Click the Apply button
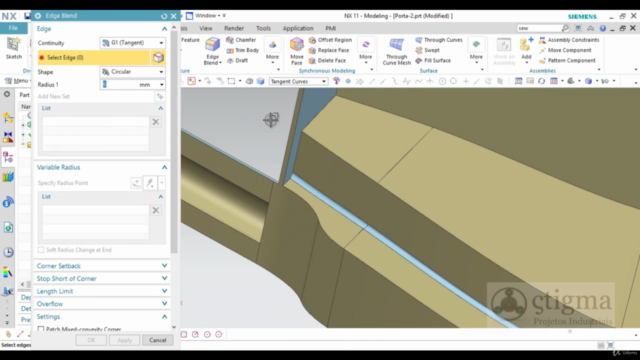The width and height of the screenshot is (640, 360). 124,340
